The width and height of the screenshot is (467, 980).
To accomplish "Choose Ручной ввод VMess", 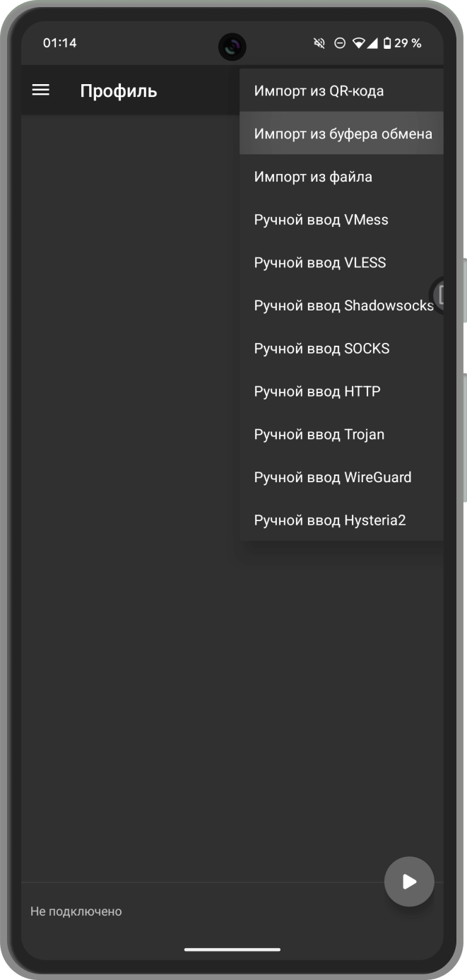I will pos(341,219).
